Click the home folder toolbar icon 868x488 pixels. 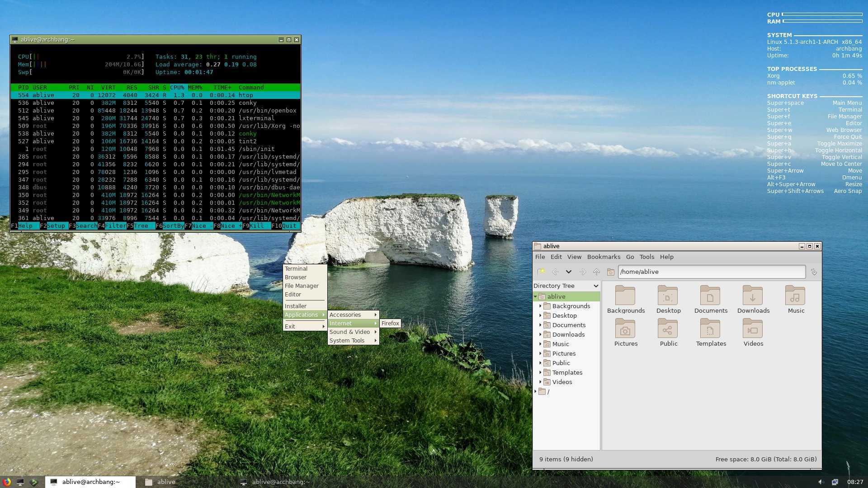coord(610,272)
